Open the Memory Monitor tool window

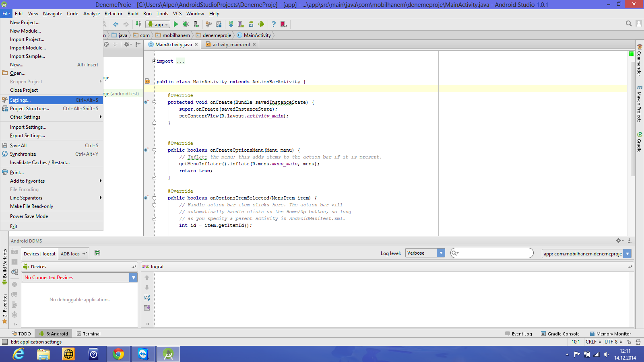pyautogui.click(x=610, y=334)
